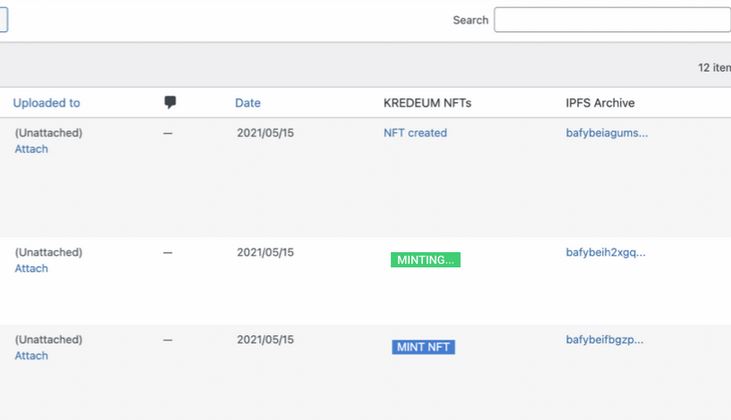Click the comments bubble column icon
Viewport: 731px width, 420px height.
tap(170, 102)
